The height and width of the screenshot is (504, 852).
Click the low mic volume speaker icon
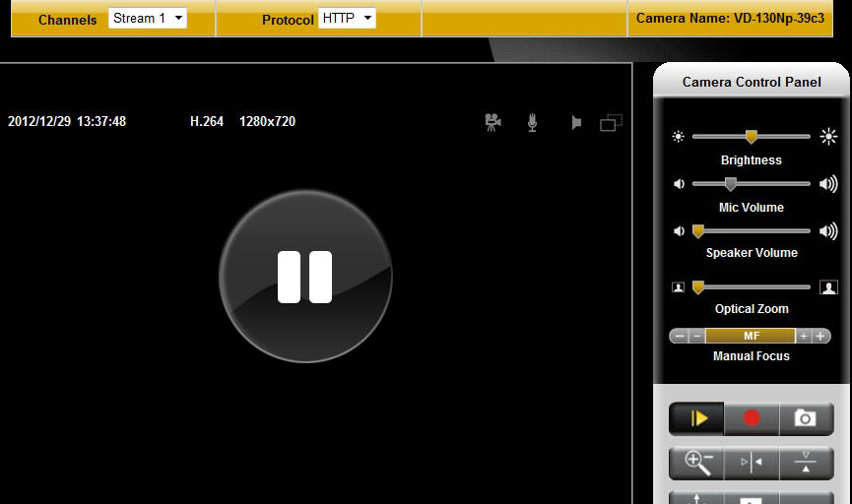pos(679,184)
